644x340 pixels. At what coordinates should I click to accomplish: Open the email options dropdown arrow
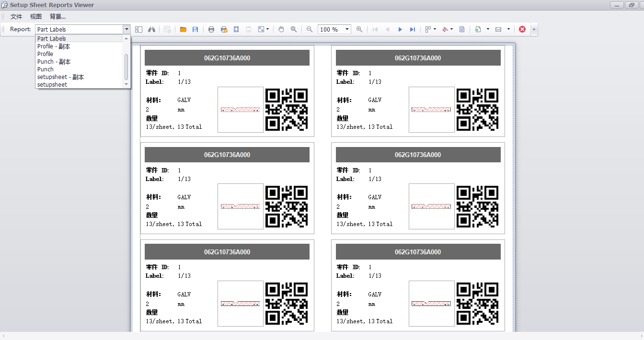(x=508, y=29)
